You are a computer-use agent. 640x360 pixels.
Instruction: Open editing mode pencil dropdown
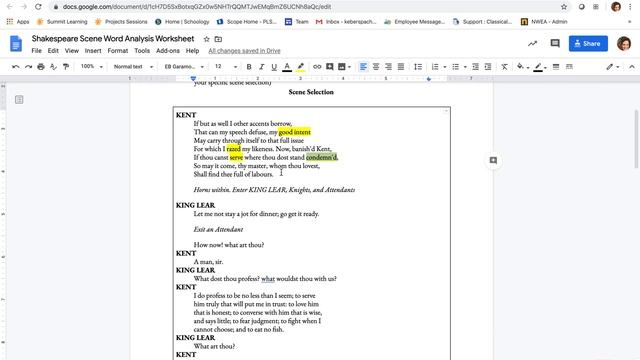(x=613, y=67)
